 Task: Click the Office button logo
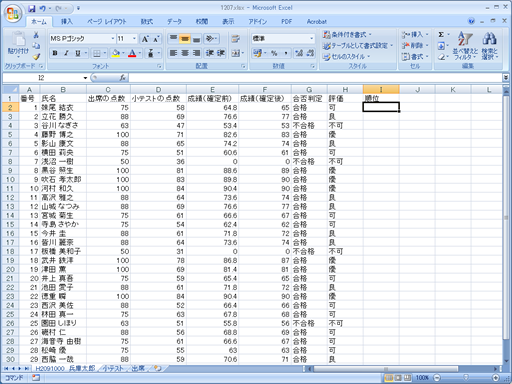tap(13, 13)
